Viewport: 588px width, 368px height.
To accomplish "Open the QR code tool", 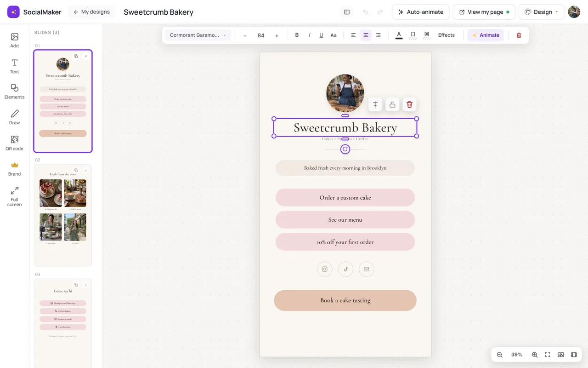I will [x=15, y=143].
